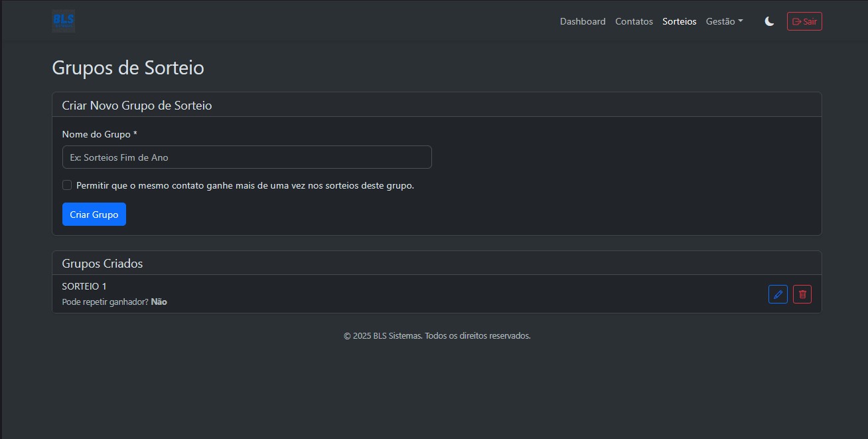Click 'Criar Novo Grupo de Sorteio' header
This screenshot has width=868, height=439.
(x=137, y=106)
